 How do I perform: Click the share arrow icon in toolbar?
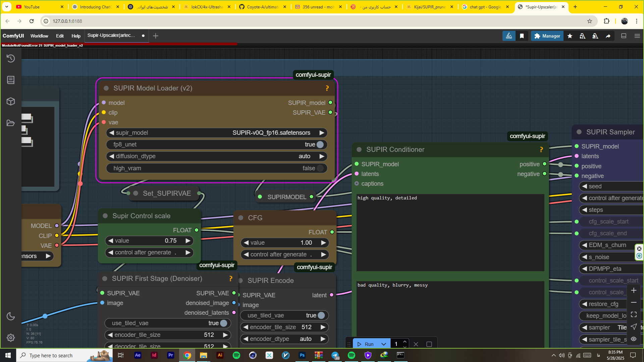608,36
